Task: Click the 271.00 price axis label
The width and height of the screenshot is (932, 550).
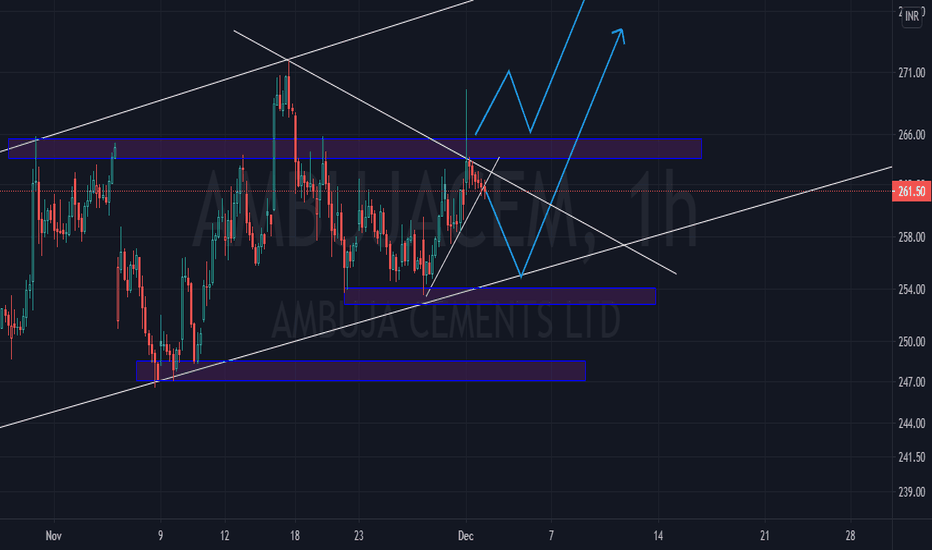Action: click(911, 73)
